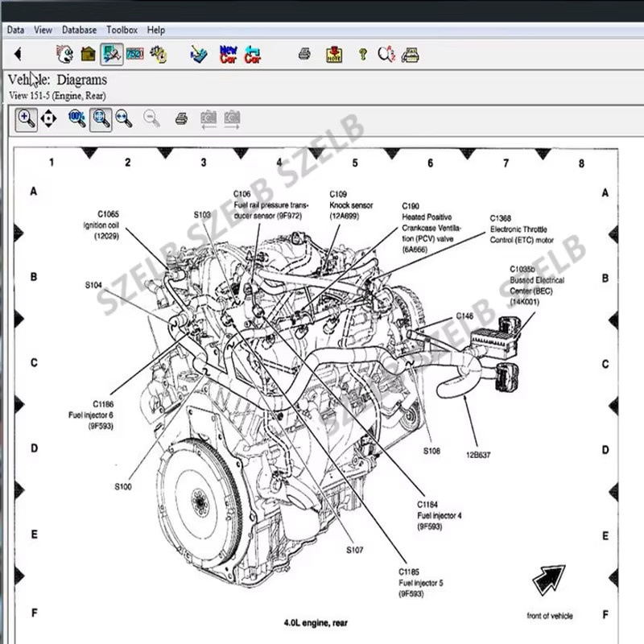Open the Help menu
The height and width of the screenshot is (644, 644).
(x=156, y=30)
